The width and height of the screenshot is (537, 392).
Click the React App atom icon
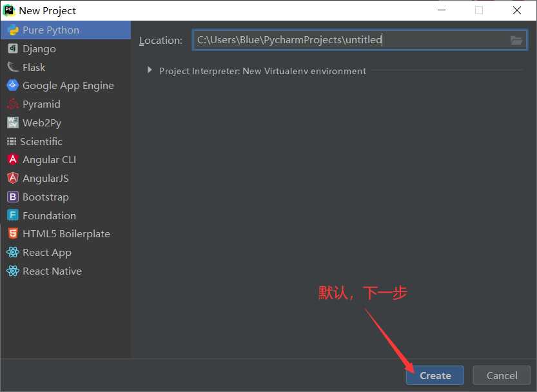tap(13, 252)
